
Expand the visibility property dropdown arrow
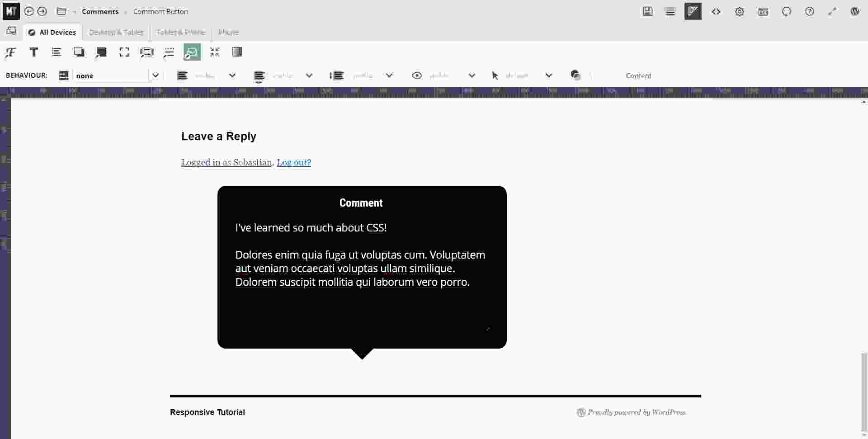[x=472, y=76]
